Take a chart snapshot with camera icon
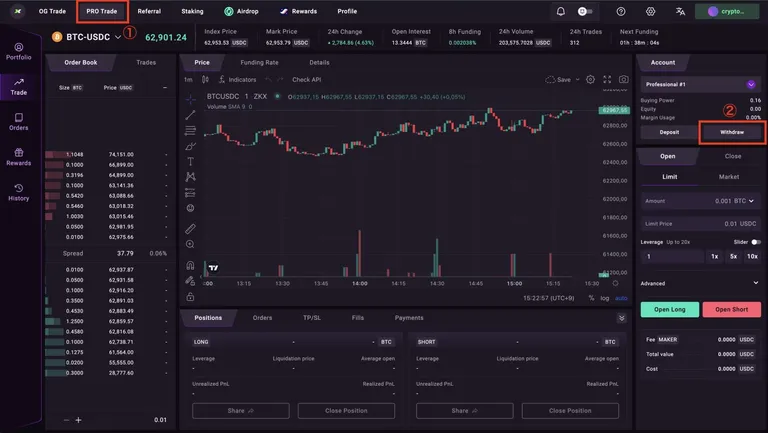 pyautogui.click(x=624, y=79)
